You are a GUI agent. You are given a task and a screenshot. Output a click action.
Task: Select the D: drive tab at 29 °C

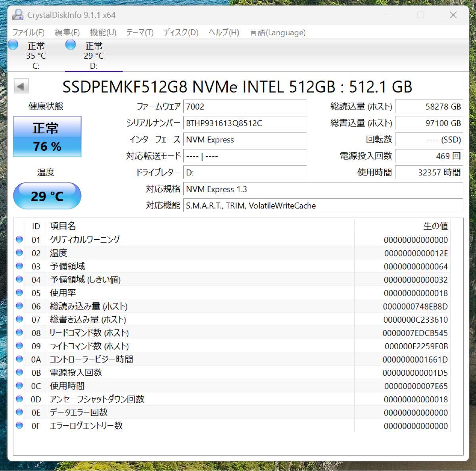[x=94, y=55]
